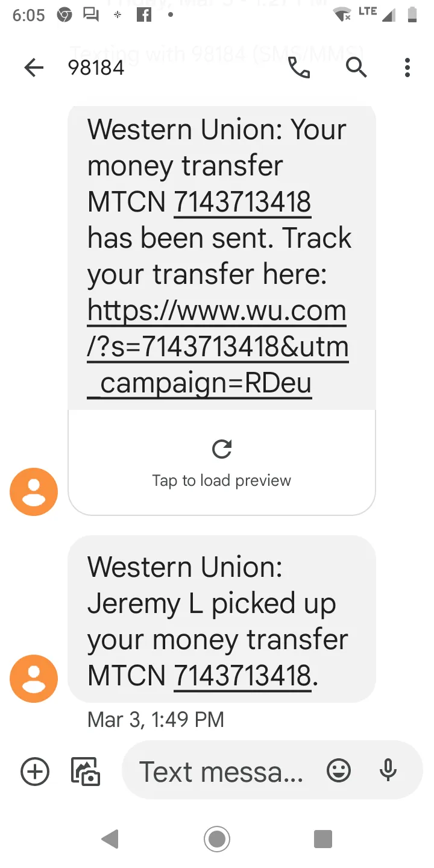Viewport: 434px width, 868px height.
Task: Open search in conversation
Action: (356, 68)
